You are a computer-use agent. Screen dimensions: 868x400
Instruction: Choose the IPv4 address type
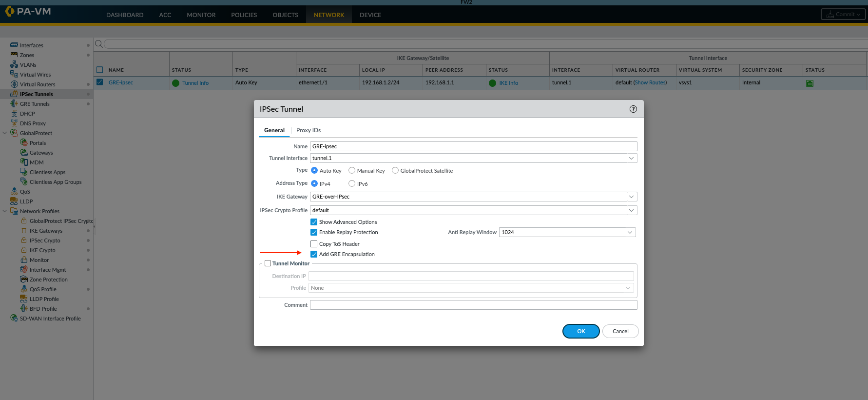[314, 183]
